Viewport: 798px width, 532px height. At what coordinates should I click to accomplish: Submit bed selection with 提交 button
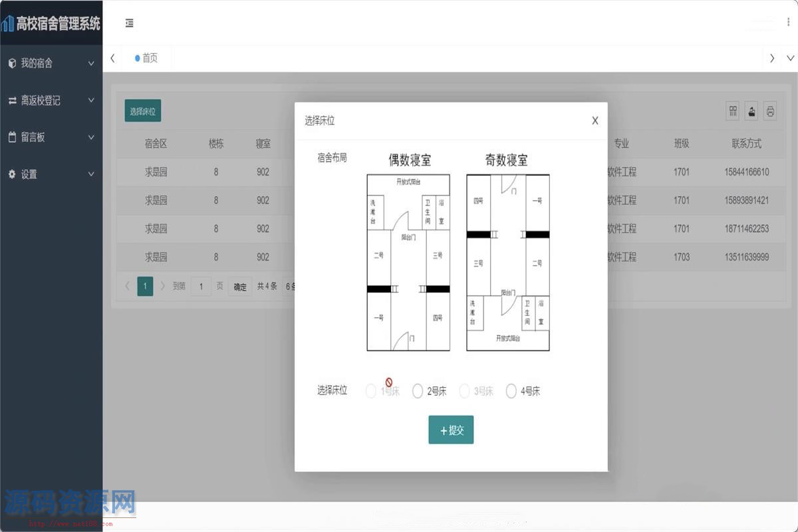click(x=451, y=430)
